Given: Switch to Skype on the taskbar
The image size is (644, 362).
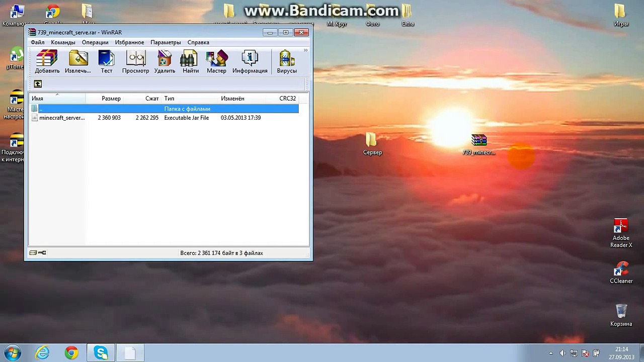Looking at the screenshot, I should (x=101, y=353).
